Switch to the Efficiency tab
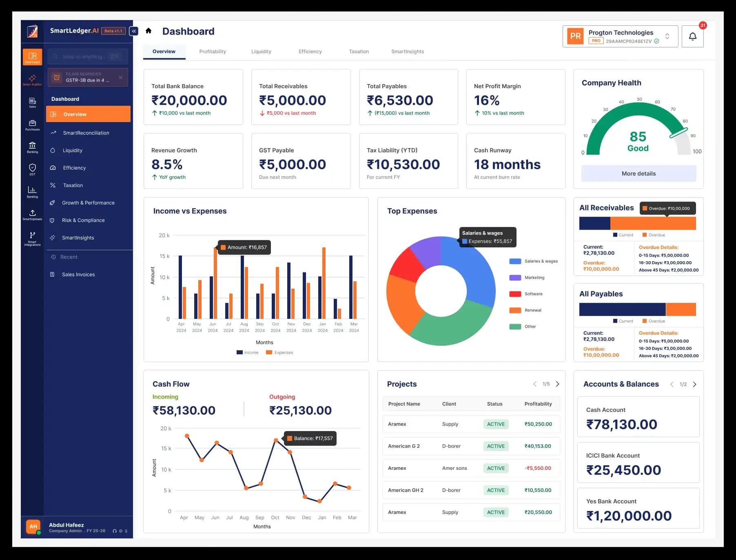 tap(310, 51)
